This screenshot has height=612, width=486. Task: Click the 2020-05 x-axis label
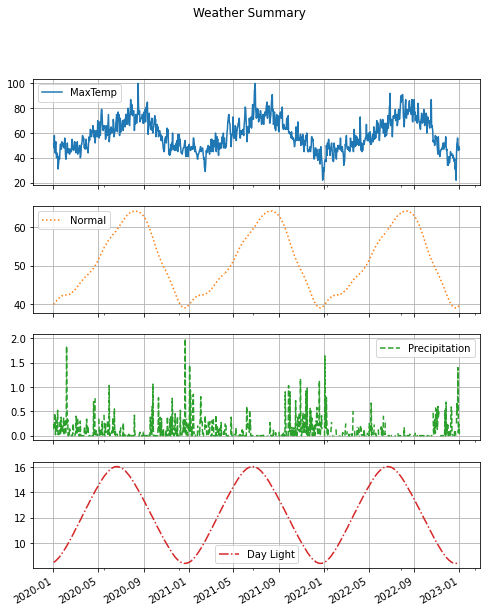(78, 590)
